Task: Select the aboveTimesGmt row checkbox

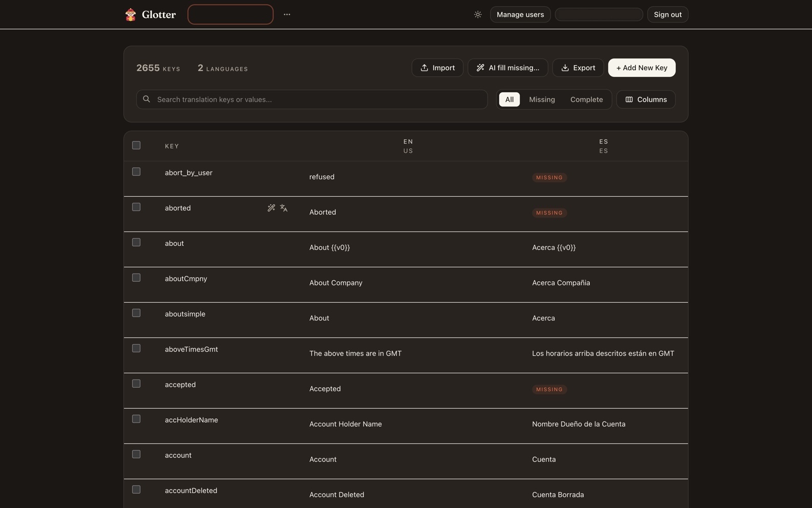Action: [136, 348]
